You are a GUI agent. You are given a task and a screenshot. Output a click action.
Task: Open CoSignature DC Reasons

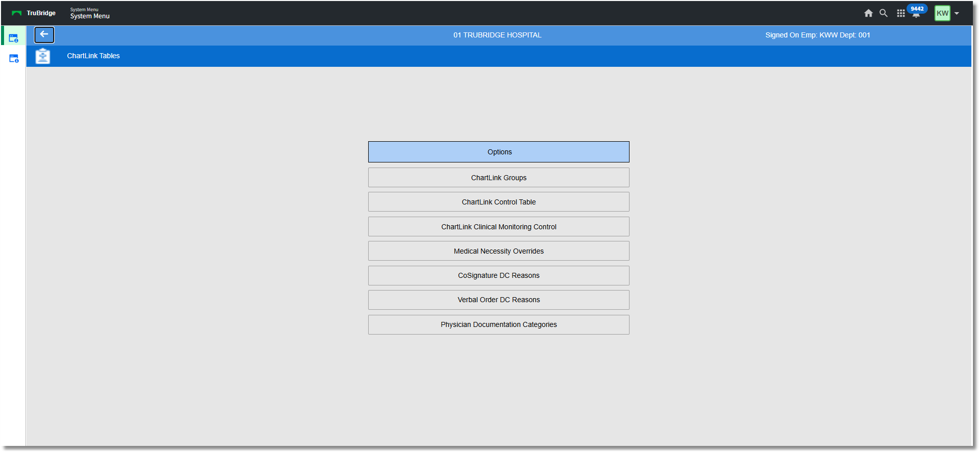coord(499,275)
